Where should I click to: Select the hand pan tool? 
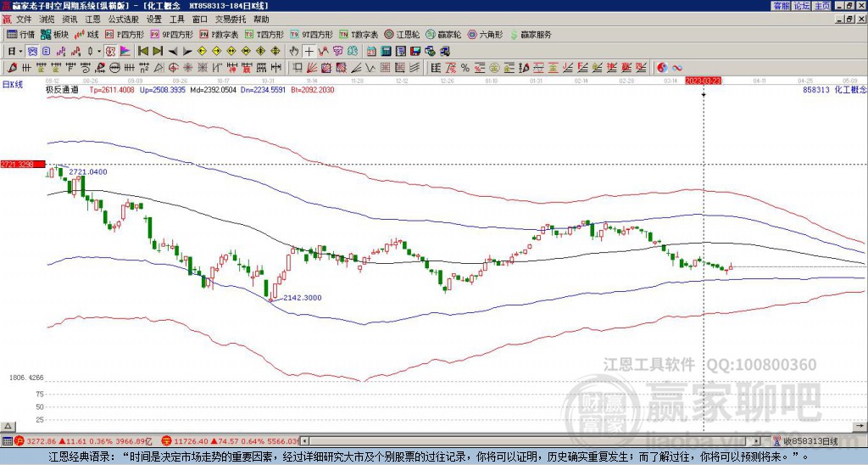294,52
